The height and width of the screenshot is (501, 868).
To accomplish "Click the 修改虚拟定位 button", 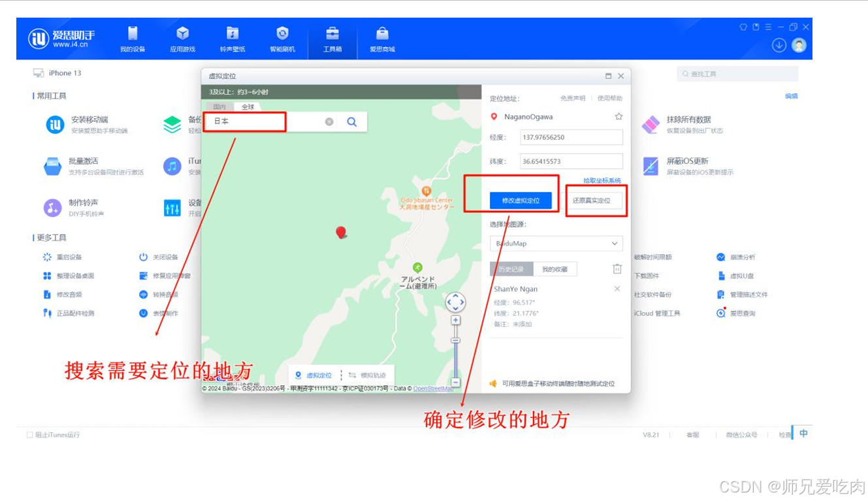I will click(x=521, y=201).
